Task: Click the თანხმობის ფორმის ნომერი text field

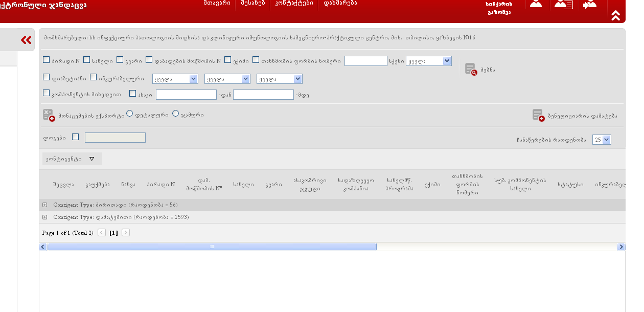Action: point(365,61)
